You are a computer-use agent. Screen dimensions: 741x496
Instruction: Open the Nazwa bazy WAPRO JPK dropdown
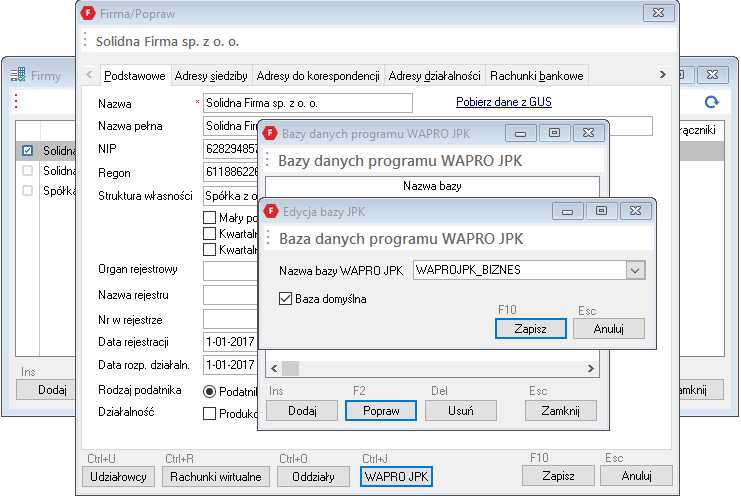tap(635, 270)
